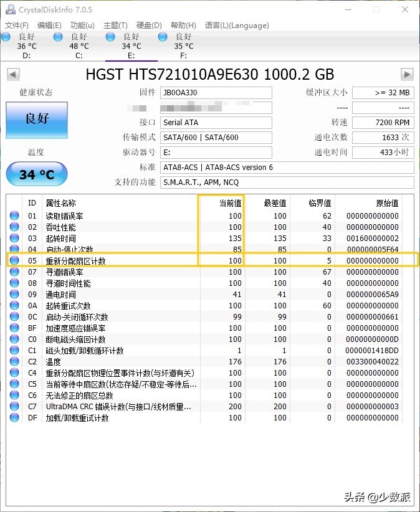Screen dimensions: 420x512
Task: Click status dot for C2 温度
Action: point(14,361)
